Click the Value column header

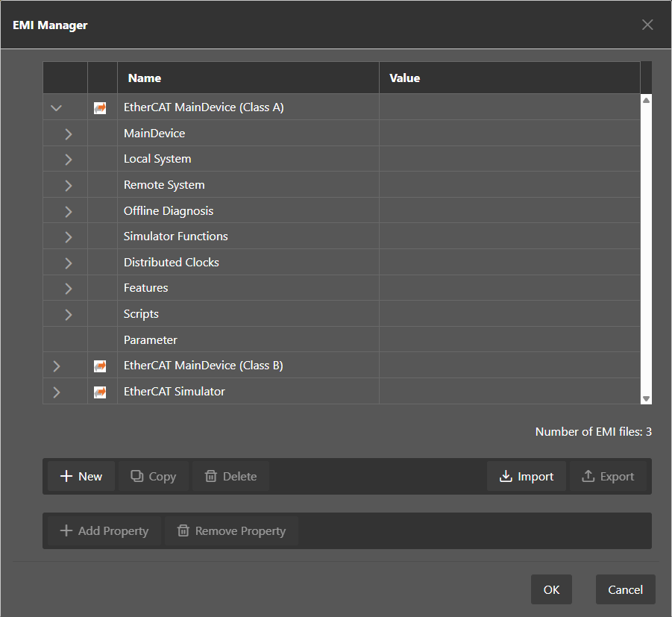509,78
